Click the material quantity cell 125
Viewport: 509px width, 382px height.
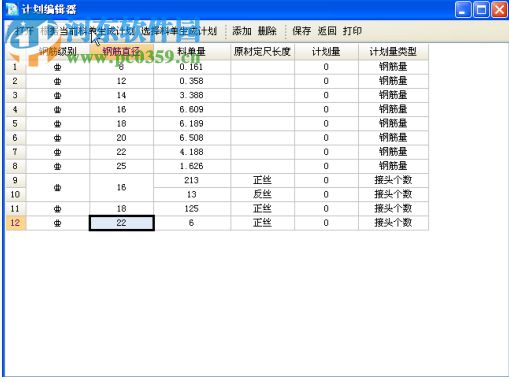[x=192, y=209]
